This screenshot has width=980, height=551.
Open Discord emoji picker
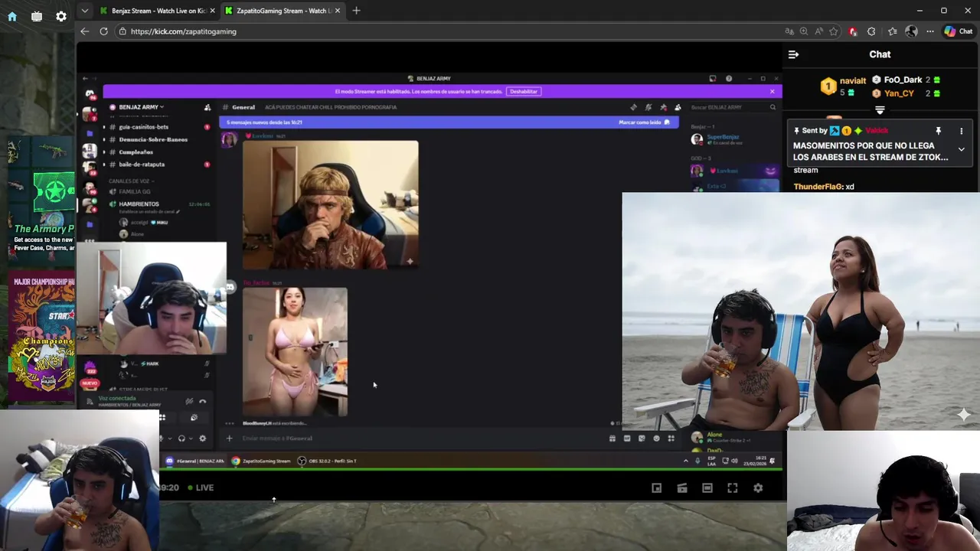[x=656, y=439]
